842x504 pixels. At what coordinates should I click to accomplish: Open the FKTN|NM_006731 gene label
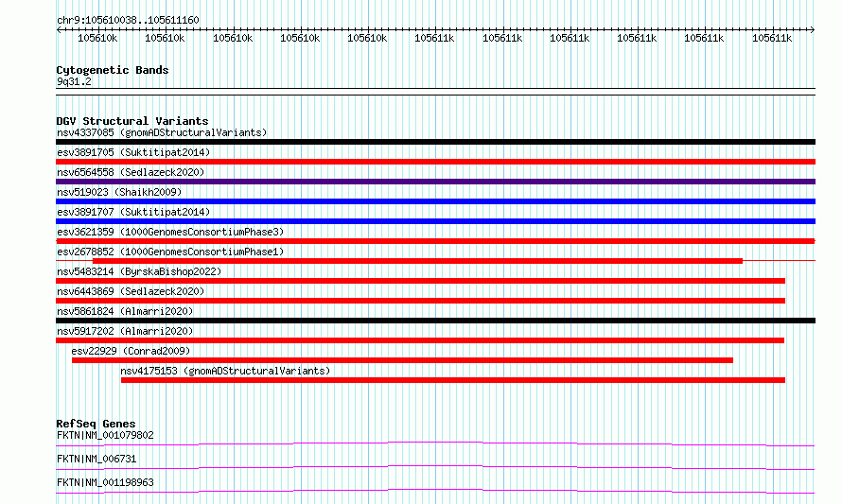pyautogui.click(x=96, y=459)
